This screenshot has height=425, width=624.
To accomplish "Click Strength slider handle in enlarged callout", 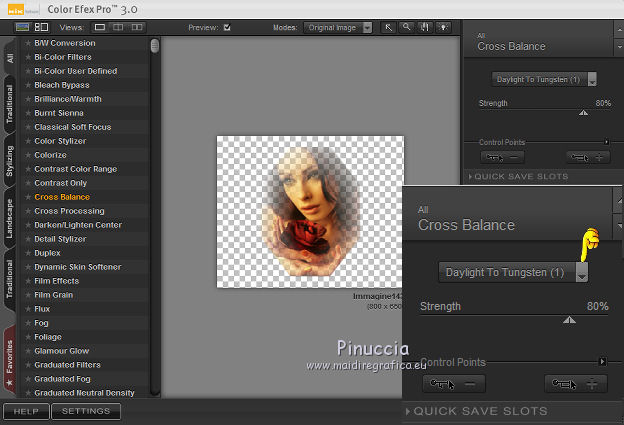I will coord(569,320).
